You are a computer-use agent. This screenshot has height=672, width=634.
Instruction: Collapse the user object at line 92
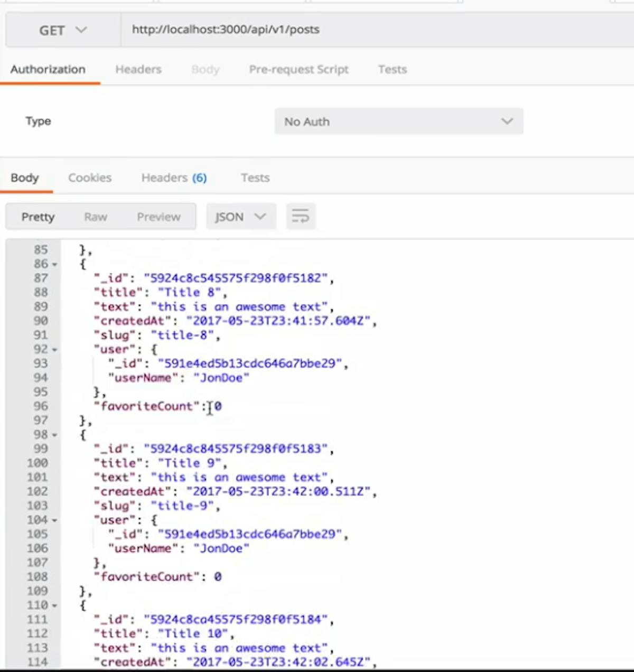tap(54, 350)
